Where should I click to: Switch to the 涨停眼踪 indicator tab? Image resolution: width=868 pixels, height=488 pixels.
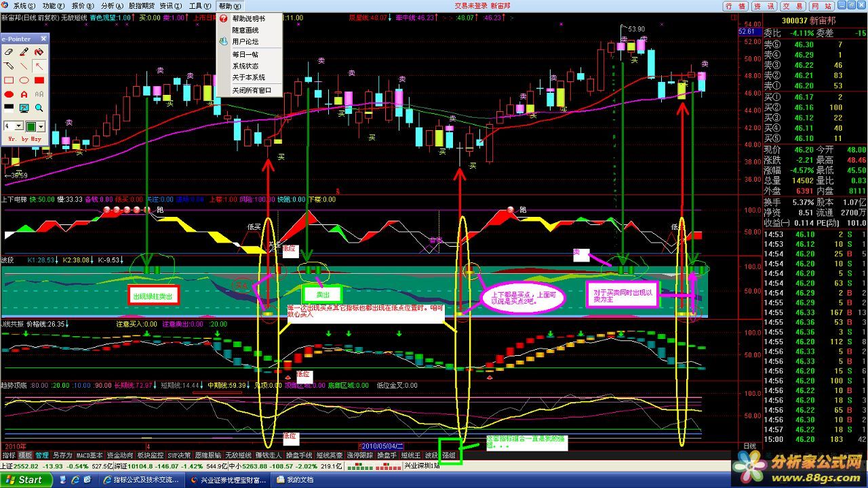coord(359,455)
